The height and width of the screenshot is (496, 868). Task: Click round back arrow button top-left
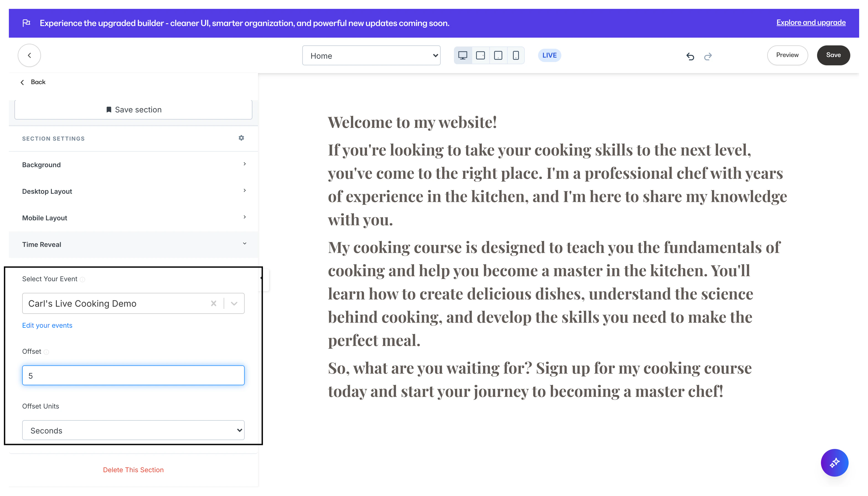tap(29, 55)
